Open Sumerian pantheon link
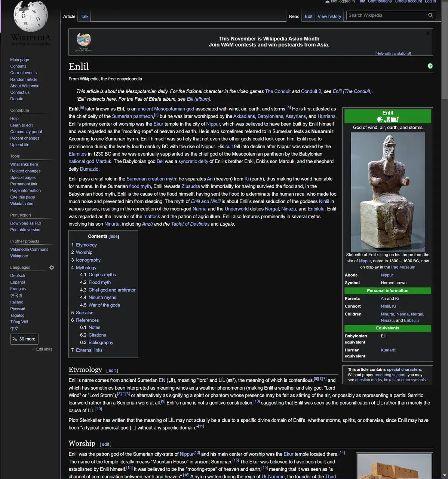The image size is (448, 479). 132,116
